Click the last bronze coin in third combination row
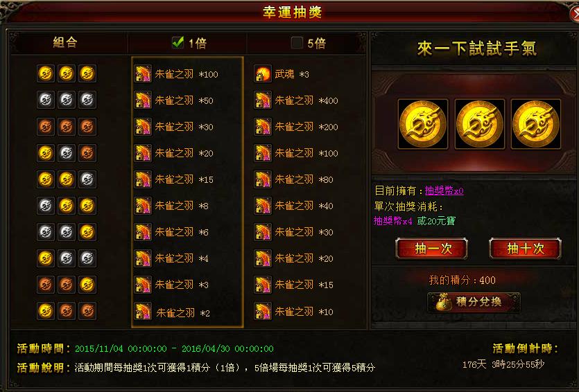 click(87, 127)
